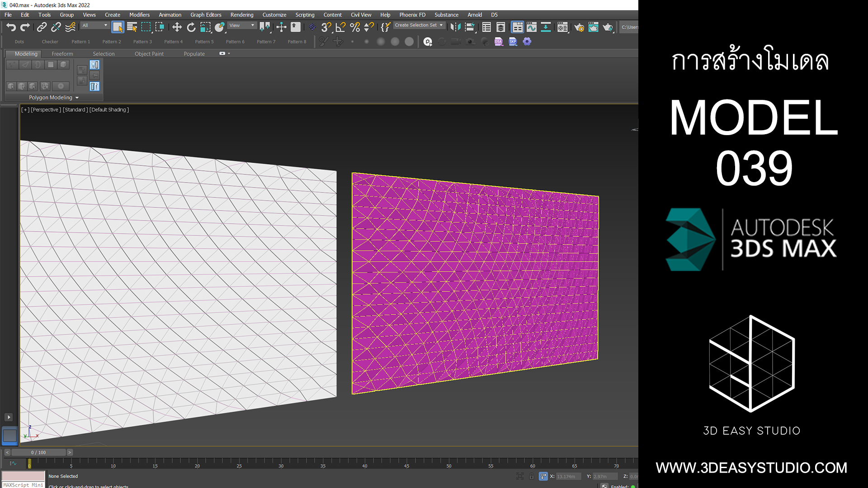Click the Default Shading viewport label
This screenshot has height=488, width=868.
(x=109, y=110)
